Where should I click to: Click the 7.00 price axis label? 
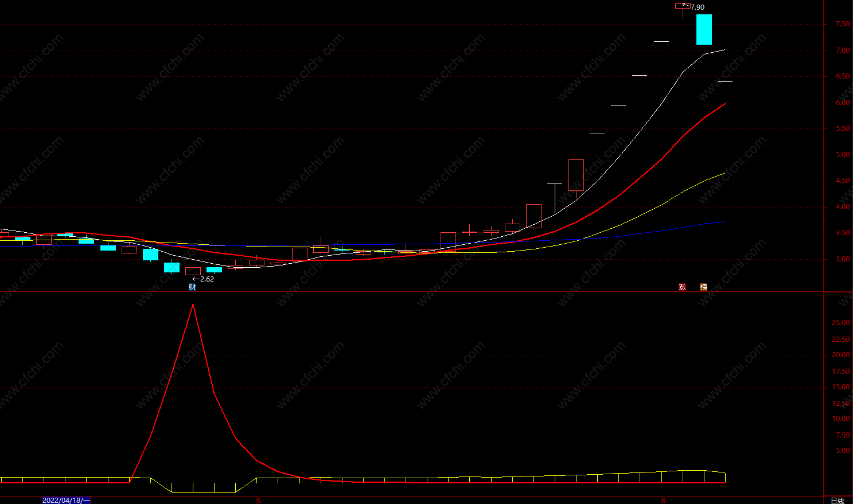pyautogui.click(x=843, y=50)
